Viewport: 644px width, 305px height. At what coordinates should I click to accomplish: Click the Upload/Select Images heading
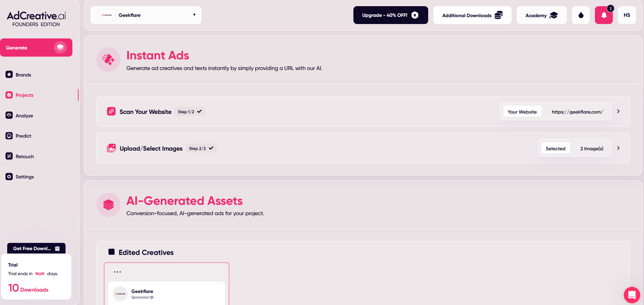click(151, 148)
